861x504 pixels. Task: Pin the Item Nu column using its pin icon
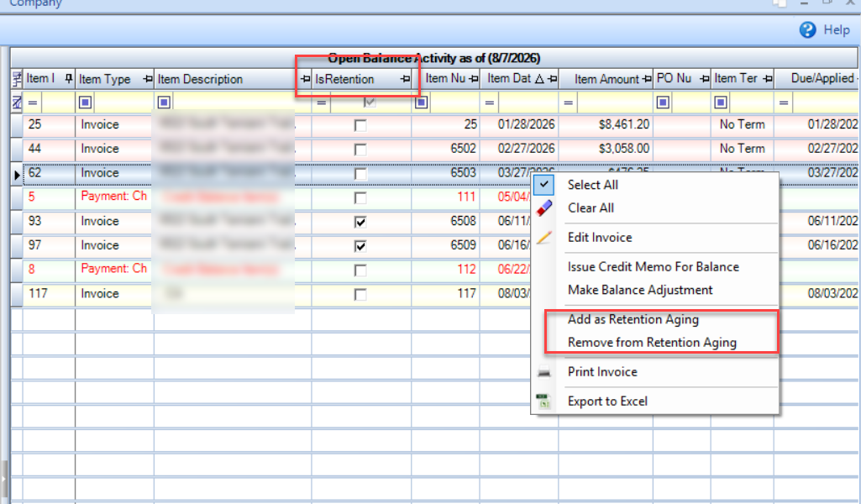coord(474,79)
